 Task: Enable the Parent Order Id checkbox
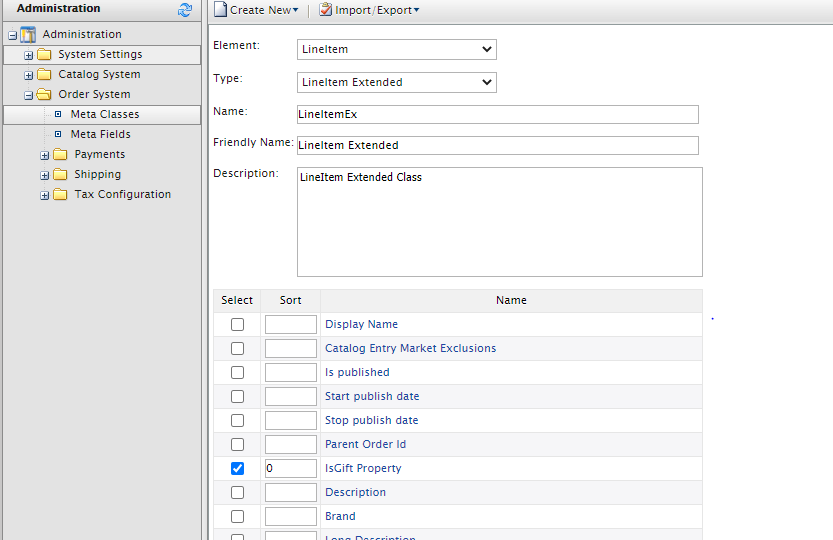click(x=237, y=444)
